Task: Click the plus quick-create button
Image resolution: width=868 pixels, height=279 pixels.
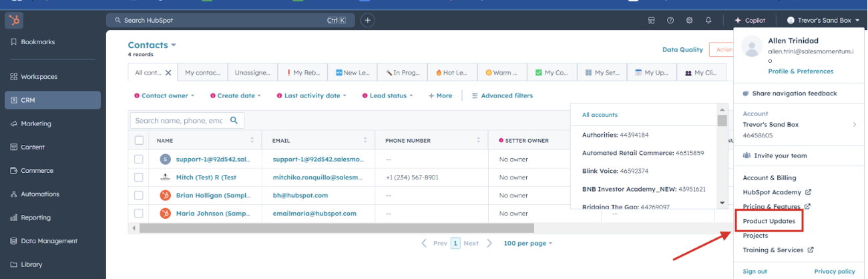Action: tap(367, 21)
